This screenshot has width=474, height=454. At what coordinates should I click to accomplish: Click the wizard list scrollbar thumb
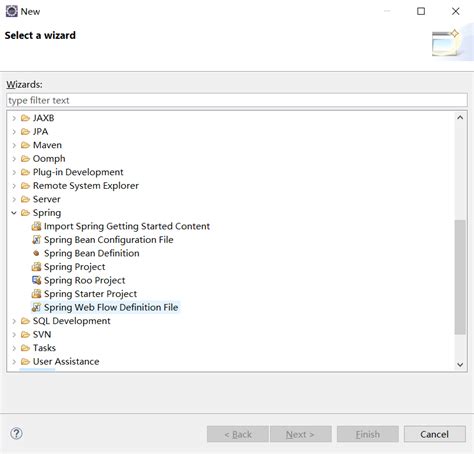point(460,277)
